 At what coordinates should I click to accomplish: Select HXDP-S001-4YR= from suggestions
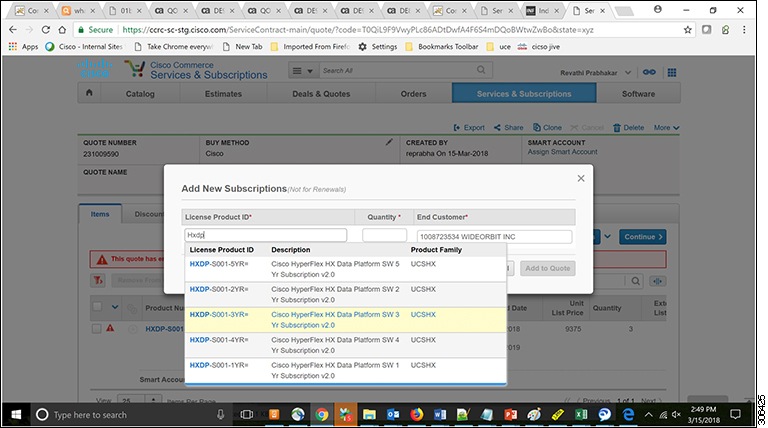(345, 345)
